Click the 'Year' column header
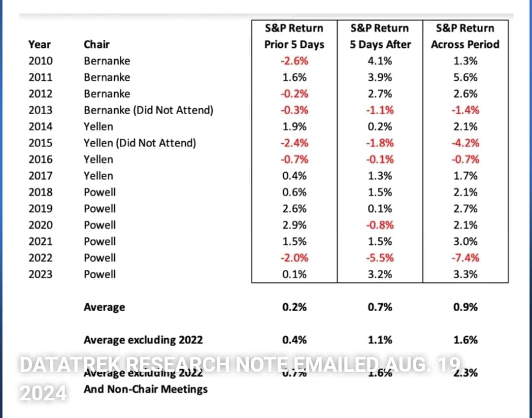 coord(39,44)
